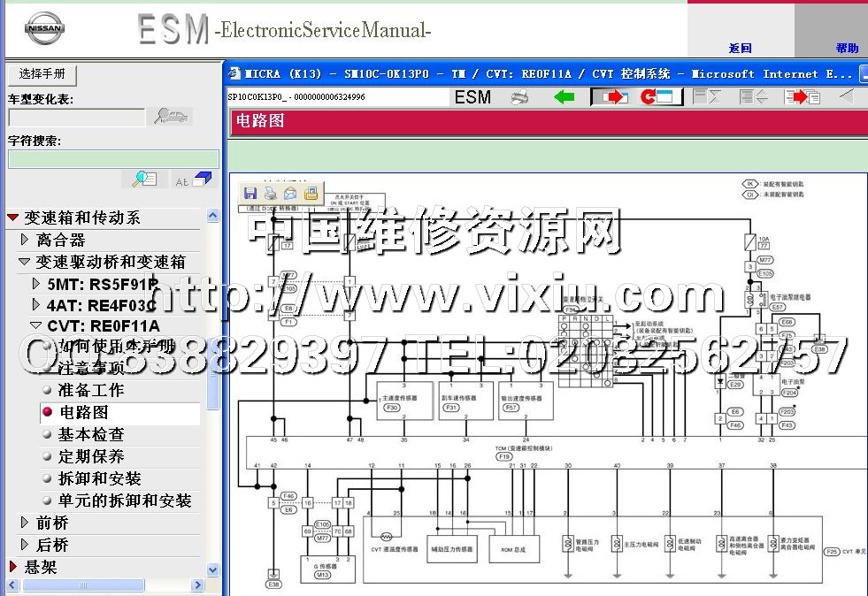Click the red arrow document copy icon

tap(803, 97)
